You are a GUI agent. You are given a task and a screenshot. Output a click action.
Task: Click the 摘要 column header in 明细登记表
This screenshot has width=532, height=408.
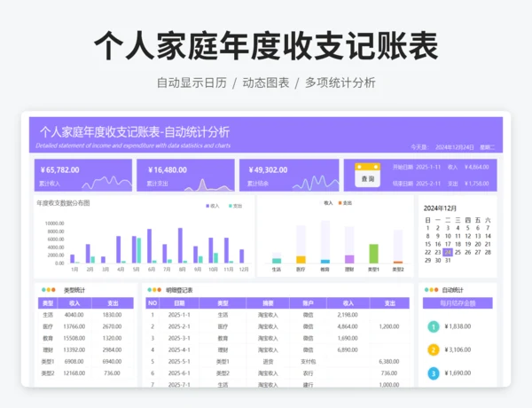click(x=268, y=303)
